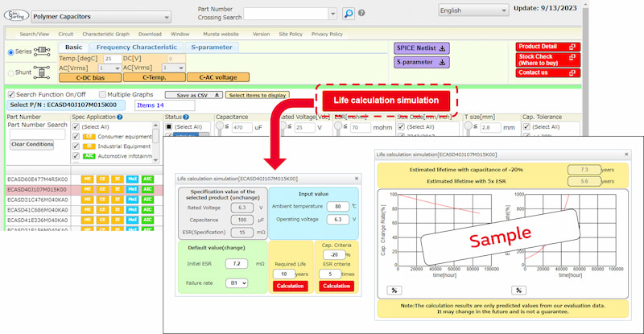
Task: Click the help question mark beside search
Action: (361, 14)
